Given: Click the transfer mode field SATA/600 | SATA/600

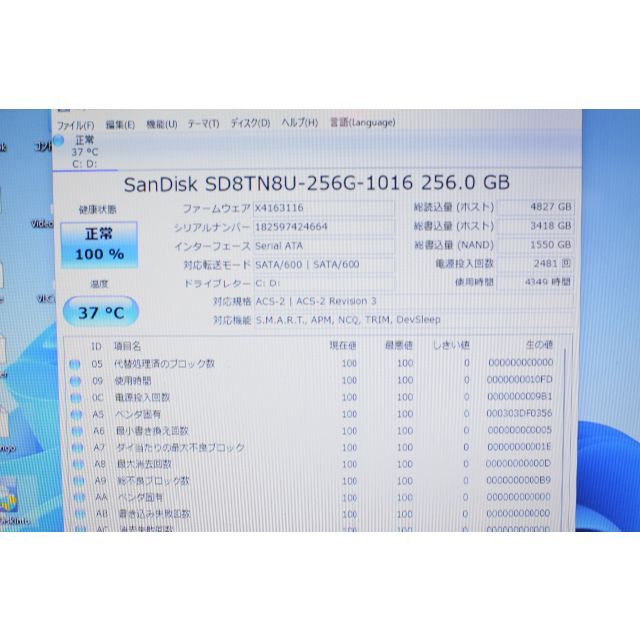Looking at the screenshot, I should (x=324, y=265).
